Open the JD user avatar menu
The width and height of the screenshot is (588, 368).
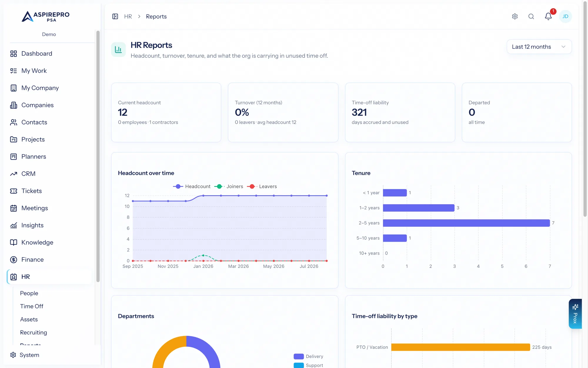tap(565, 16)
